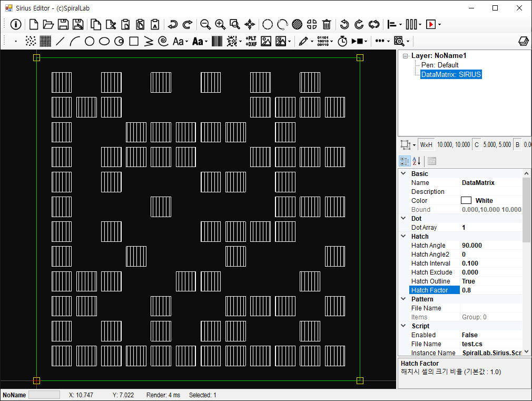This screenshot has width=532, height=401.
Task: Rotate selection counter-clockwise
Action: [x=344, y=24]
